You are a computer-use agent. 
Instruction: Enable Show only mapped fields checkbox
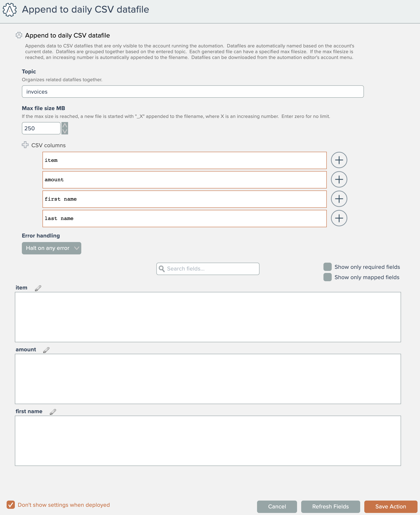pyautogui.click(x=327, y=277)
